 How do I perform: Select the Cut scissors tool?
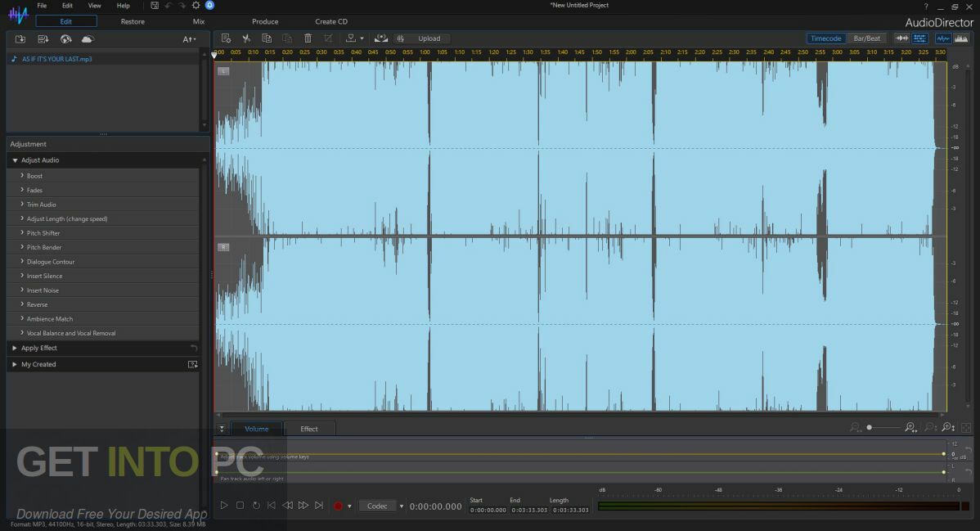pyautogui.click(x=246, y=38)
